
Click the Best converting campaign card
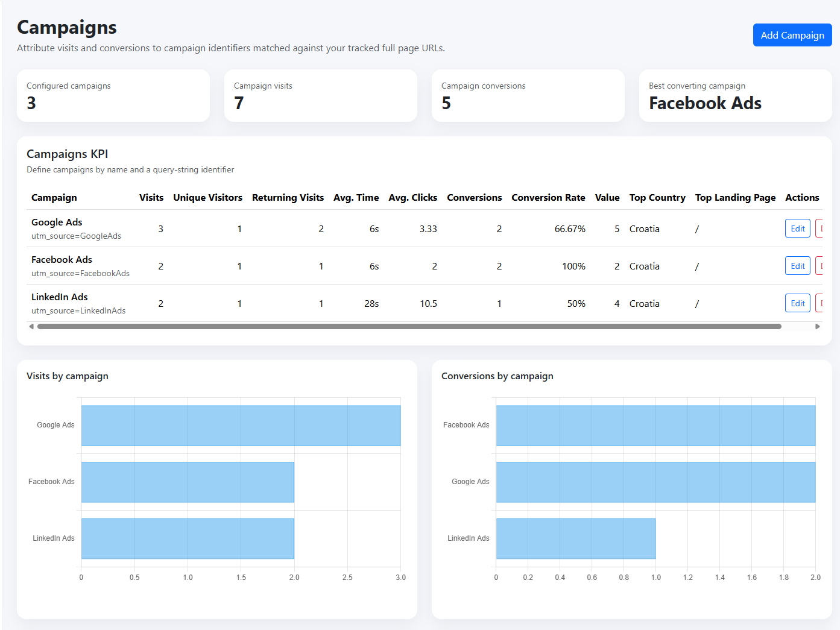[x=735, y=96]
